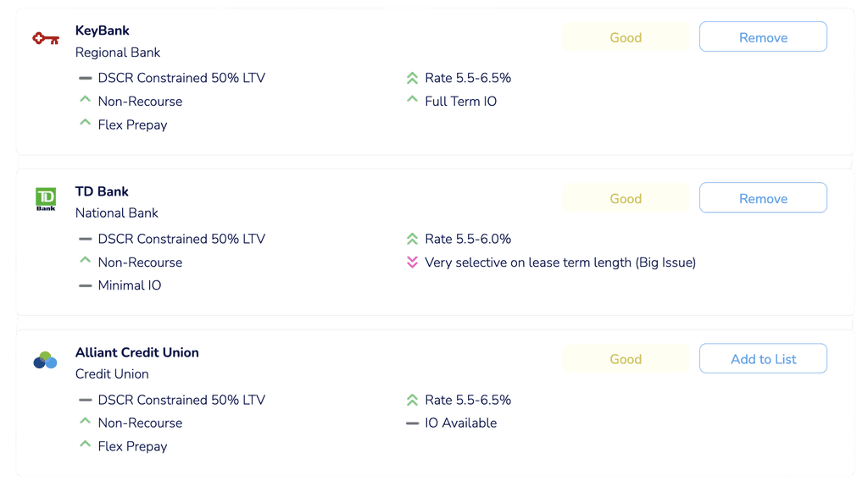The height and width of the screenshot is (492, 868).
Task: Click Alliant Credit Union's Good rating badge
Action: pyautogui.click(x=626, y=359)
